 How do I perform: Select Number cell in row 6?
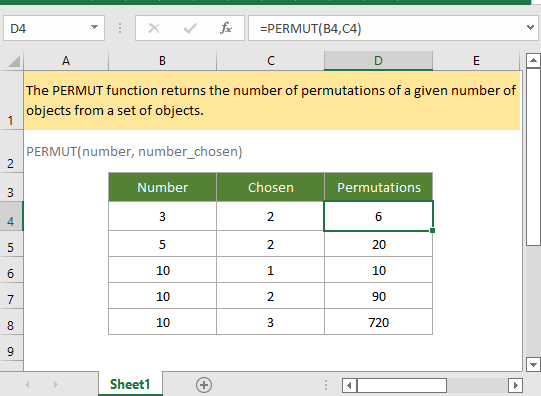pos(163,270)
